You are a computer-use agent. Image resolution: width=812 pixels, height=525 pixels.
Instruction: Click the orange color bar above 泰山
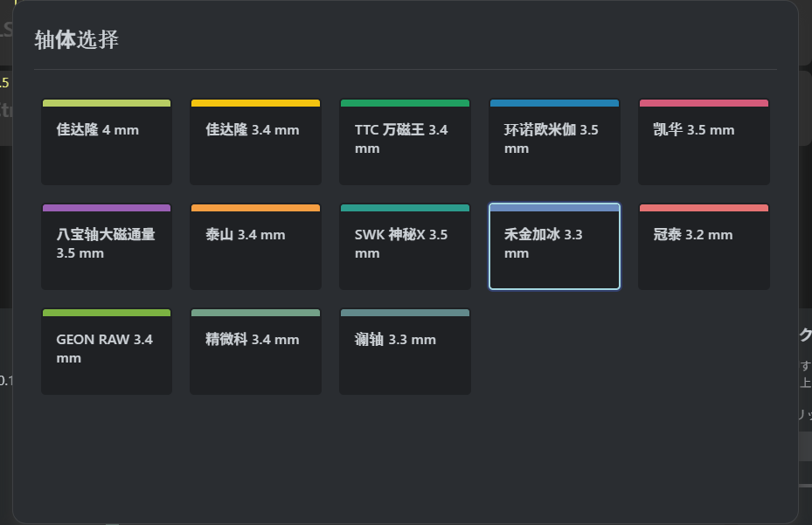pyautogui.click(x=255, y=208)
